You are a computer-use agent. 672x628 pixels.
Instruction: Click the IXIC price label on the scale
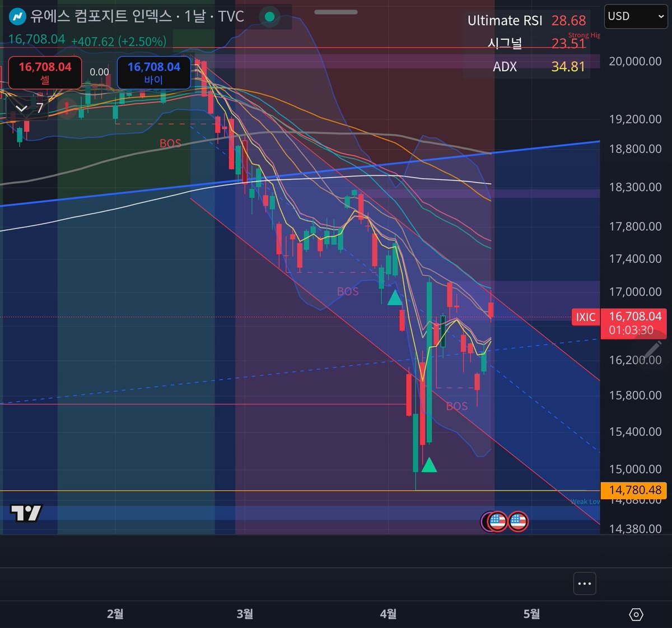coord(586,317)
